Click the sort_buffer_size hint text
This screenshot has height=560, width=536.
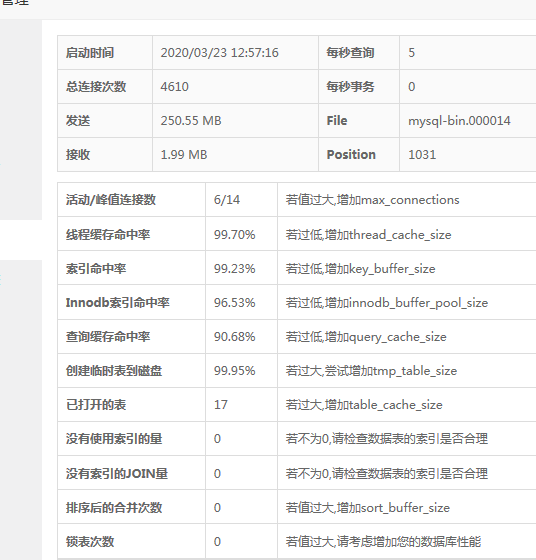pyautogui.click(x=368, y=508)
